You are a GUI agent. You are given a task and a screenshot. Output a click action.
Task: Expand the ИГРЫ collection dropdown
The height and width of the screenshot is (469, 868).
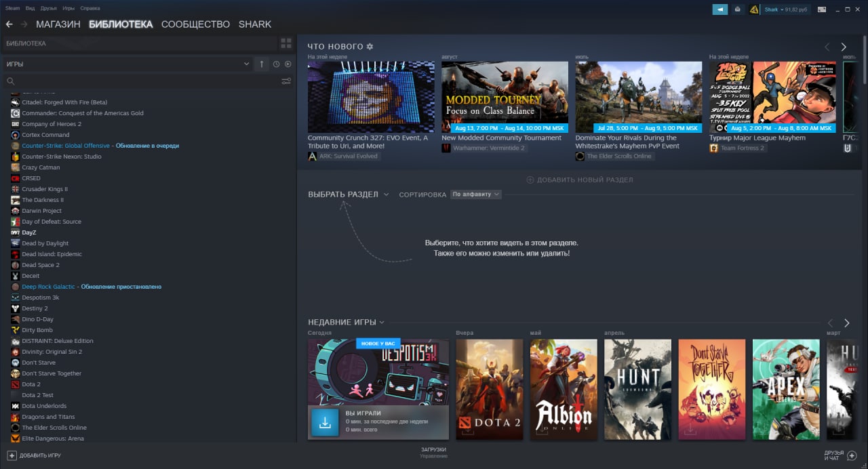(246, 64)
